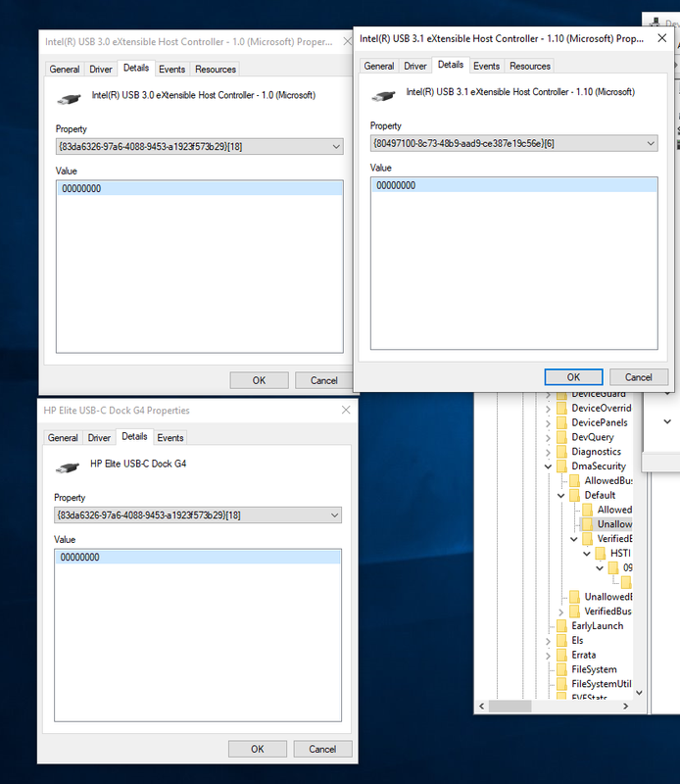Click USB device icon in USB 3.1 Controller window
Image resolution: width=680 pixels, height=784 pixels.
point(383,95)
